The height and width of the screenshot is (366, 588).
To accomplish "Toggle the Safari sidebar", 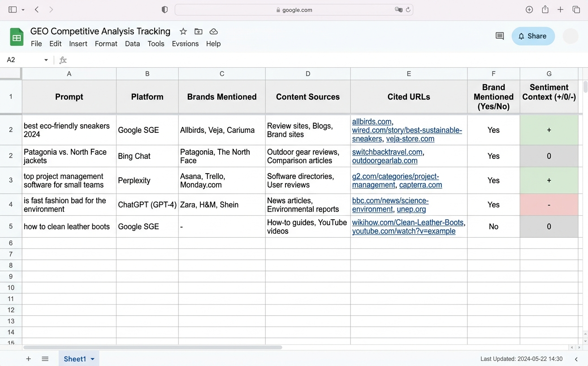I will tap(13, 9).
